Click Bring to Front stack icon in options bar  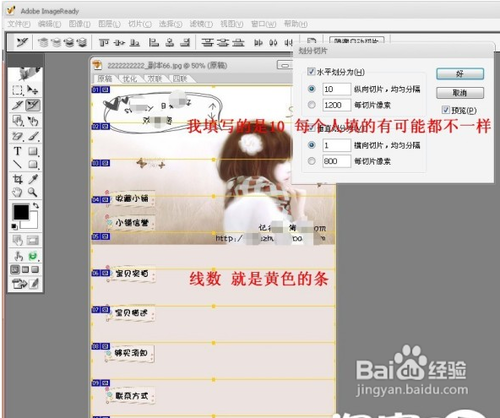click(43, 43)
